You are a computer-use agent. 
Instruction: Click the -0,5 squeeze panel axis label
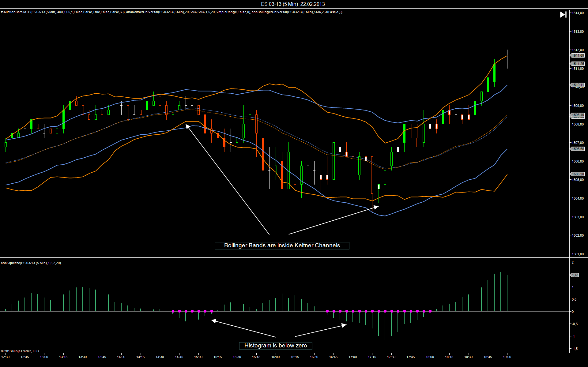575,324
